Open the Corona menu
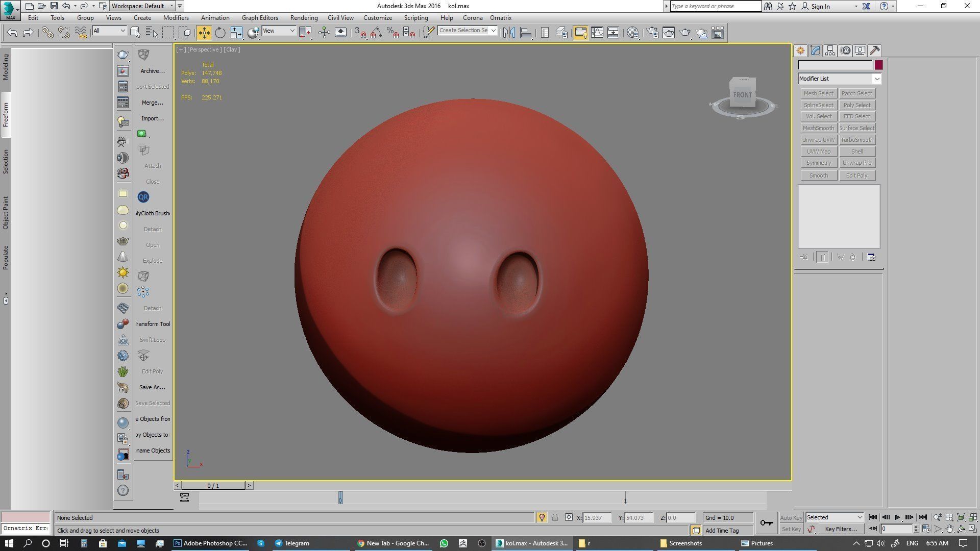The height and width of the screenshot is (551, 980). (x=473, y=18)
